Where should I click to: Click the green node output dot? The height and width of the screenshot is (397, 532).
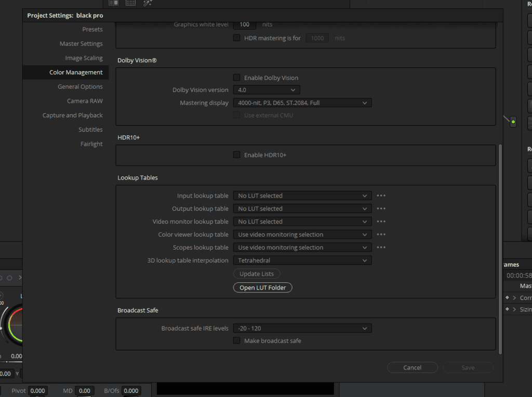pyautogui.click(x=513, y=122)
